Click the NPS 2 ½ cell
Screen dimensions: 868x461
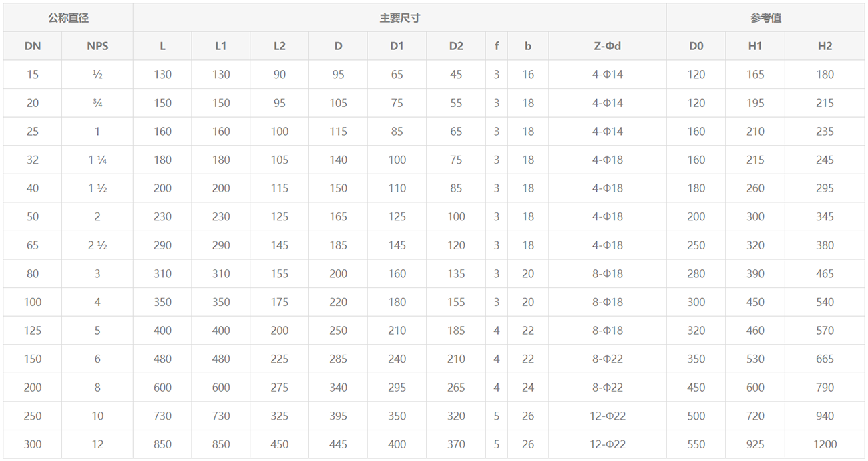coord(97,245)
